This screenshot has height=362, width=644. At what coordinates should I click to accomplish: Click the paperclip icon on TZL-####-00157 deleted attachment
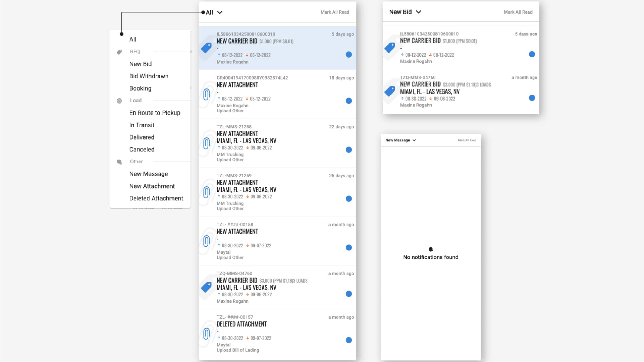(x=207, y=334)
